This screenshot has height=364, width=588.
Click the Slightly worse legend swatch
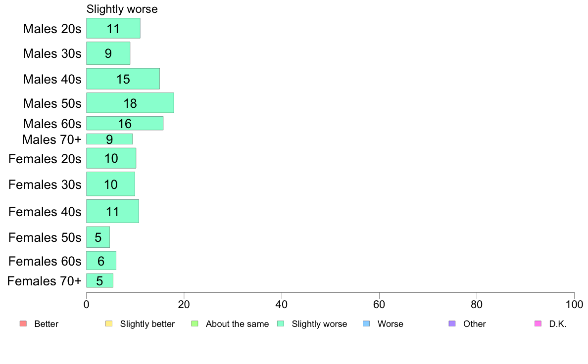(281, 324)
